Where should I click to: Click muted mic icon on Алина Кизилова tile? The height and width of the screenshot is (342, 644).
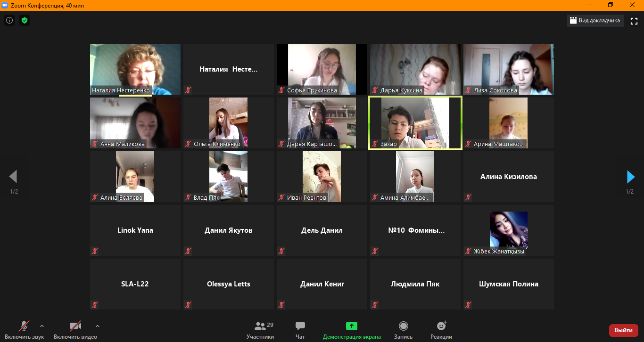pos(469,198)
